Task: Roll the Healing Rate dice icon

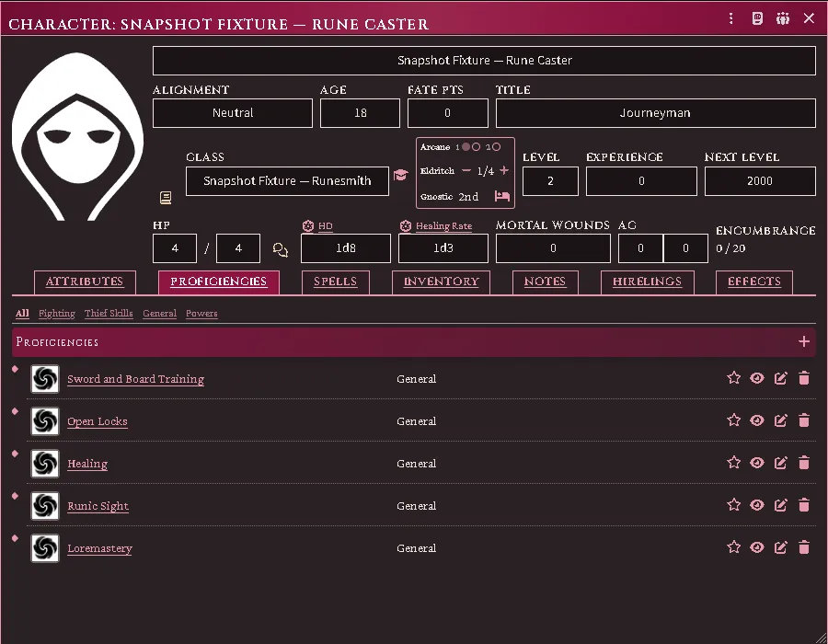Action: (406, 226)
